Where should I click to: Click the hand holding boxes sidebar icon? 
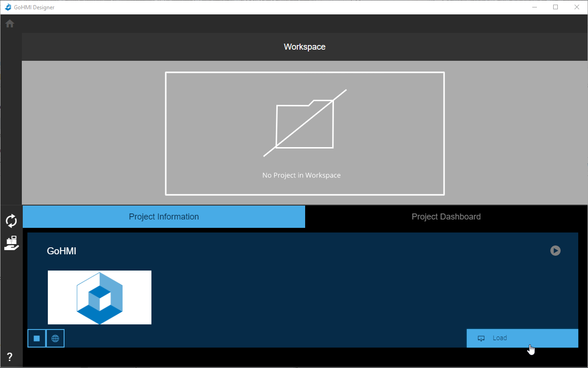(12, 243)
